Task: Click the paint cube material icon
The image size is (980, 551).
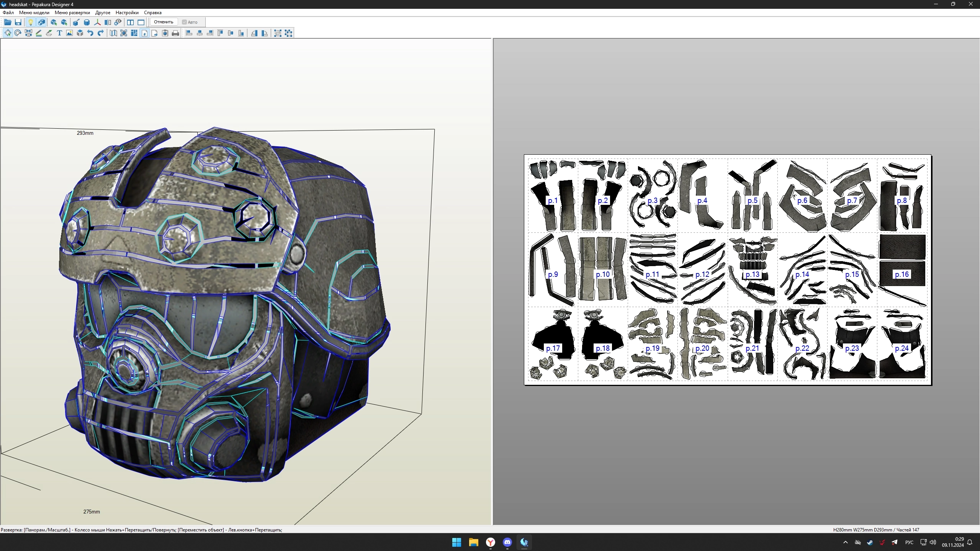Action: click(x=76, y=22)
